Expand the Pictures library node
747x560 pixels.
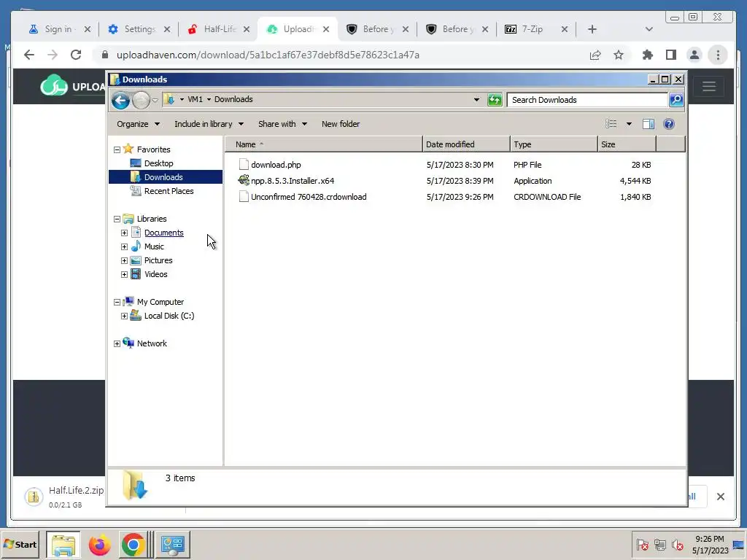point(124,260)
